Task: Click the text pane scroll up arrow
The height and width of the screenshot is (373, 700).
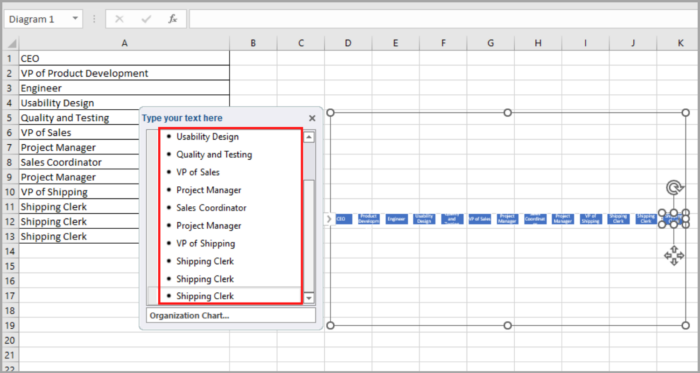Action: tap(309, 137)
